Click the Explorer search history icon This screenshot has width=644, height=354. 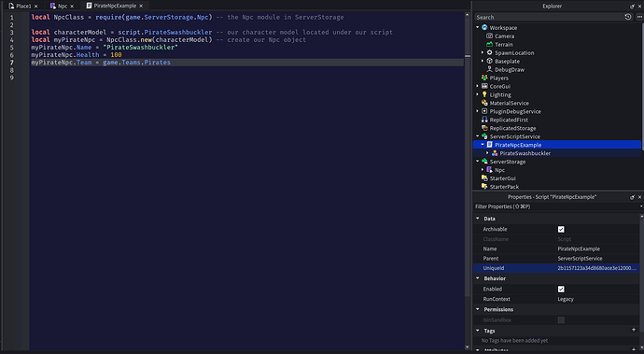coord(628,17)
